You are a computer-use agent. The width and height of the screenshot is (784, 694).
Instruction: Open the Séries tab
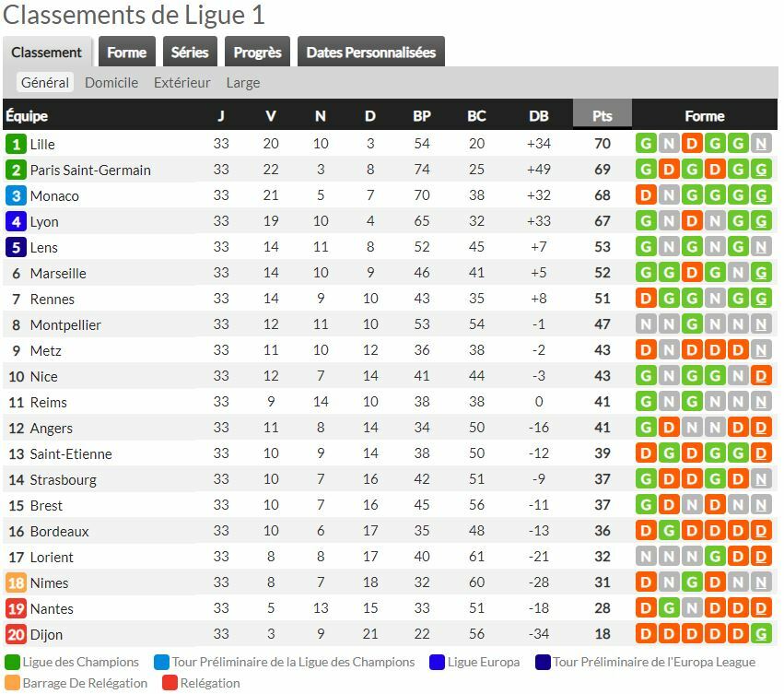pyautogui.click(x=190, y=53)
